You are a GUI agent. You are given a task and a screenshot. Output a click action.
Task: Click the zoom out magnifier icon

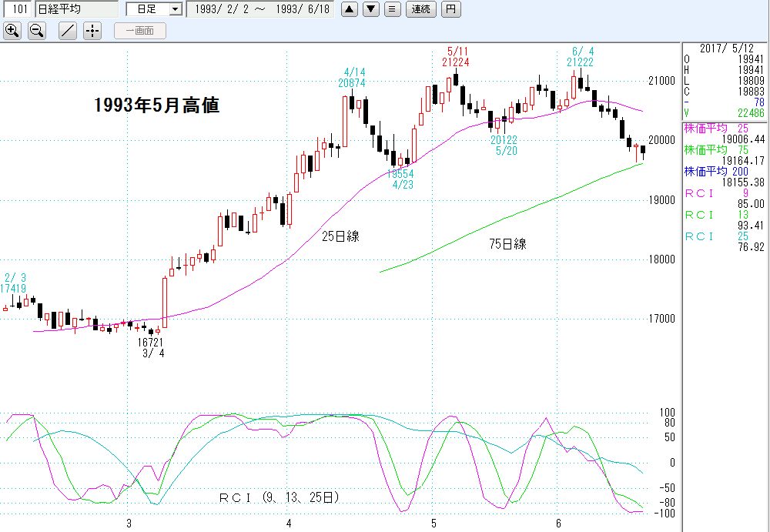(x=36, y=31)
